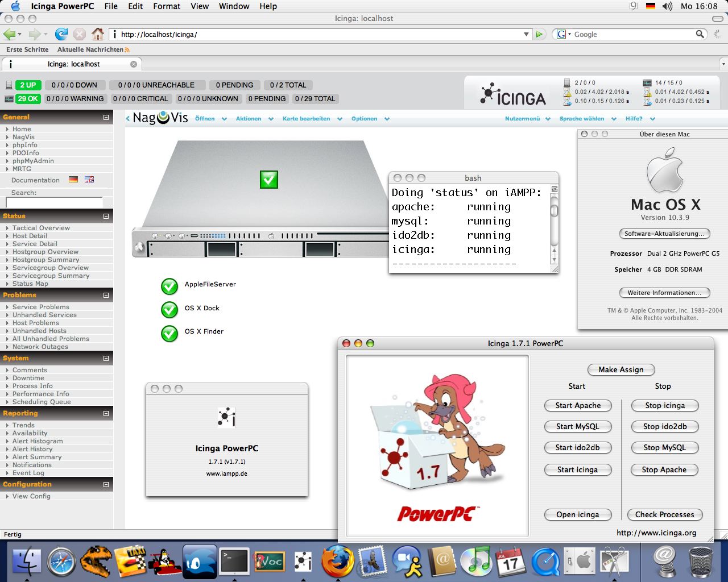Click the Check Processes button

point(665,514)
